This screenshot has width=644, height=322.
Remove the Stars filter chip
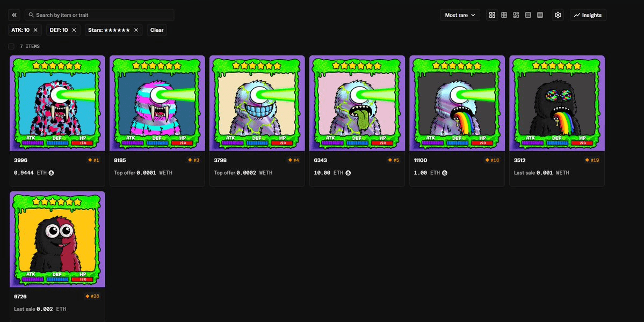136,30
